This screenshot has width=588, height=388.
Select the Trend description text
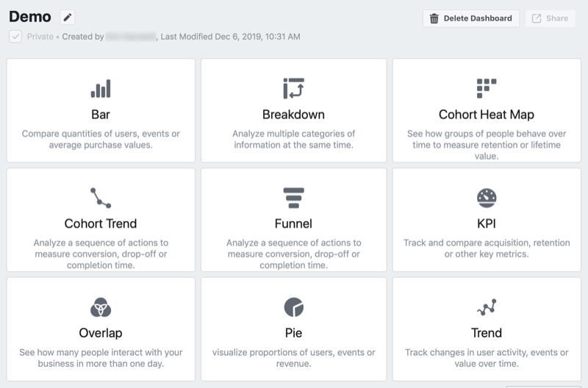pos(487,358)
